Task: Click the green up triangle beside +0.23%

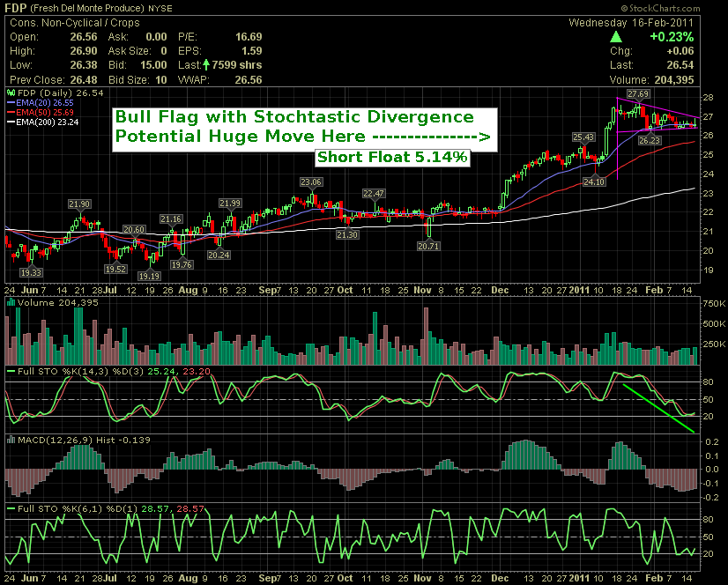Action: click(x=616, y=37)
